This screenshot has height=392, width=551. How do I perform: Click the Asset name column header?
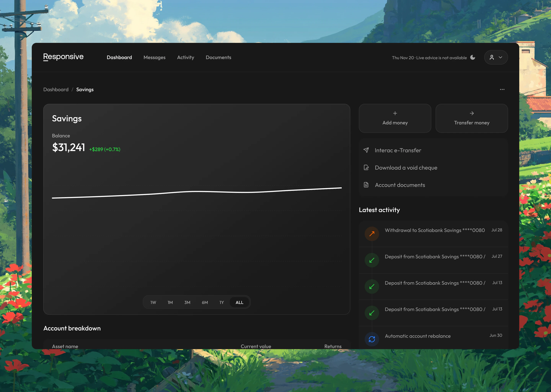click(65, 346)
